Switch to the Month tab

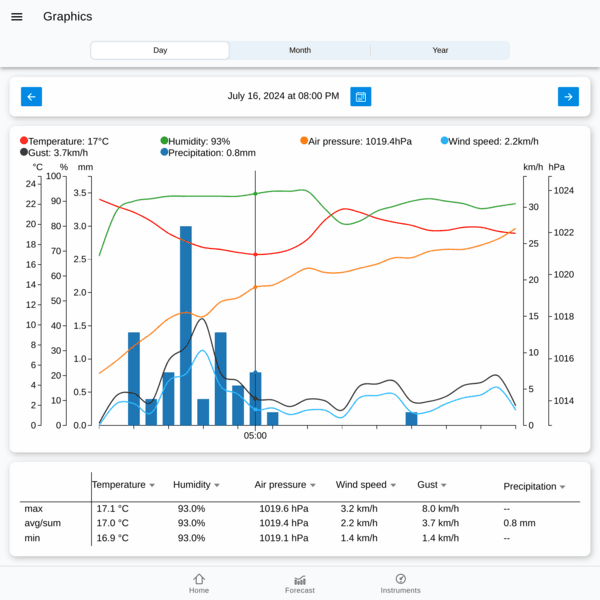(300, 50)
